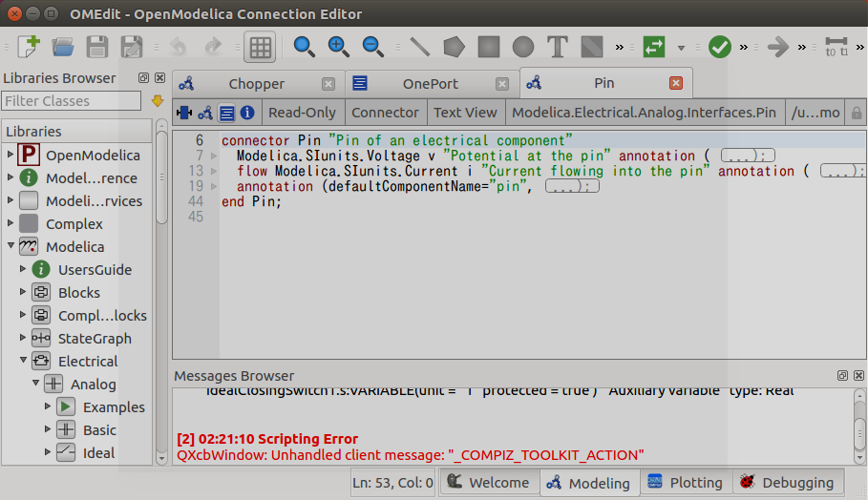The image size is (868, 500).
Task: Expand the Complex library
Action: pos(10,223)
